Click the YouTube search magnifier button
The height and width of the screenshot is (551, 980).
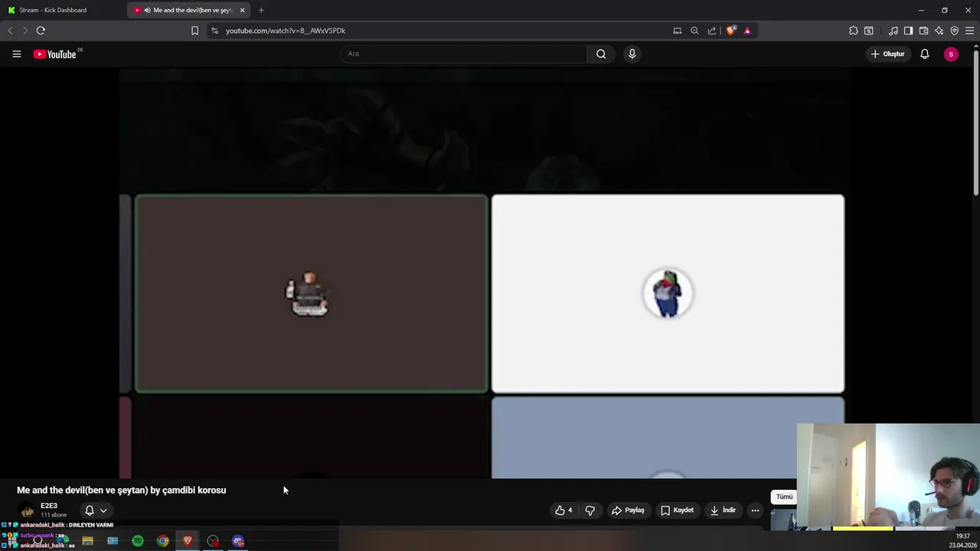click(x=601, y=54)
